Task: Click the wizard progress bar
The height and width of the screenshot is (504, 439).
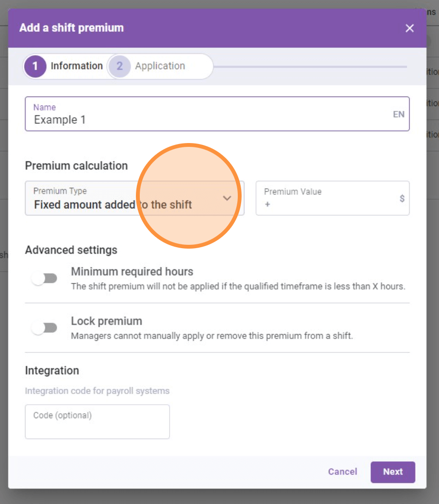Action: tap(312, 66)
